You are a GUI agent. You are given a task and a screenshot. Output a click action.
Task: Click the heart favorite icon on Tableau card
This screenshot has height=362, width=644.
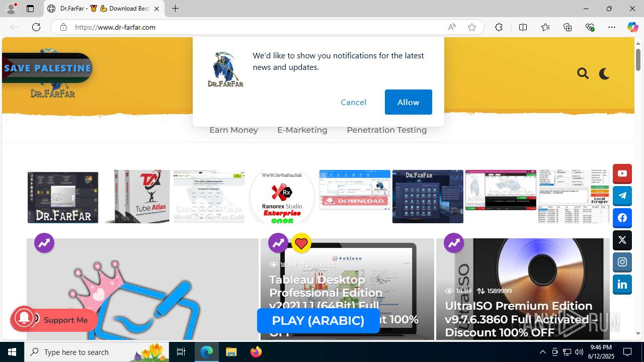301,243
